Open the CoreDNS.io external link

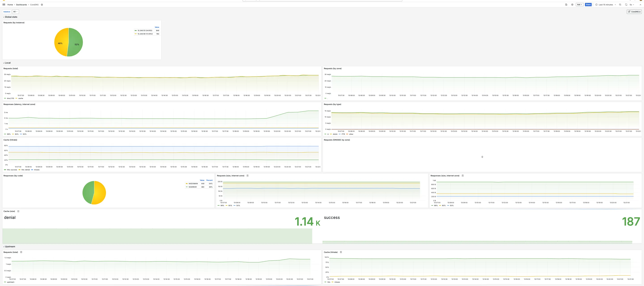(634, 11)
